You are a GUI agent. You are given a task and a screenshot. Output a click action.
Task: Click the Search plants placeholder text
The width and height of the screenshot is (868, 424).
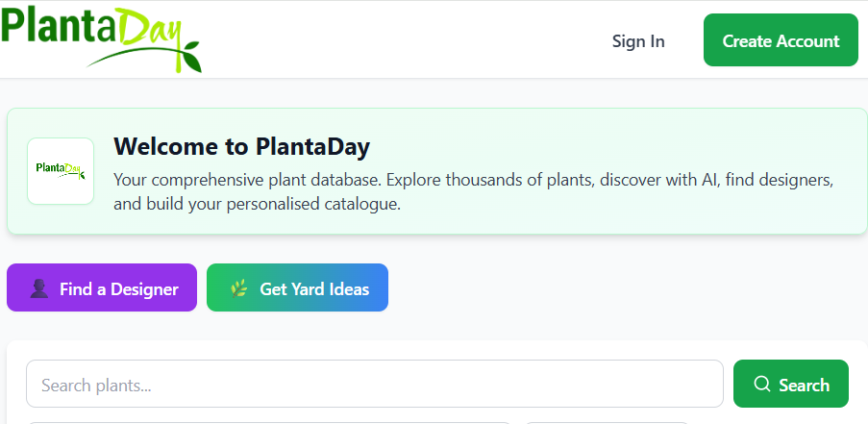pyautogui.click(x=97, y=386)
